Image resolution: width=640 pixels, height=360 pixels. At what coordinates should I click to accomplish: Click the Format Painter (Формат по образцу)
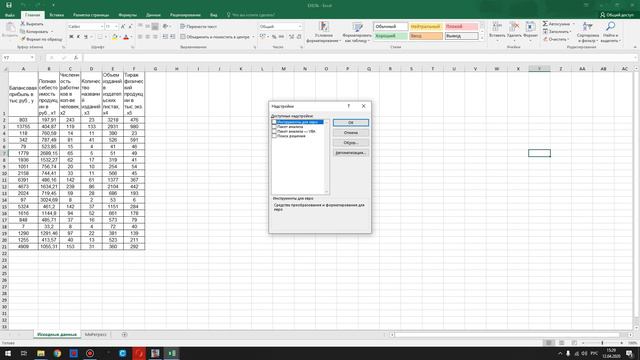click(x=42, y=39)
